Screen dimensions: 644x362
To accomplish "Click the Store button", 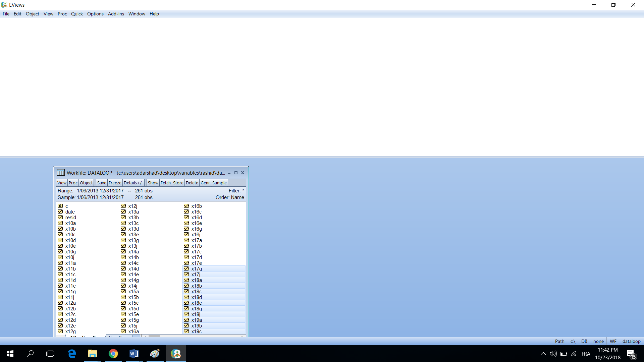I will 178,183.
